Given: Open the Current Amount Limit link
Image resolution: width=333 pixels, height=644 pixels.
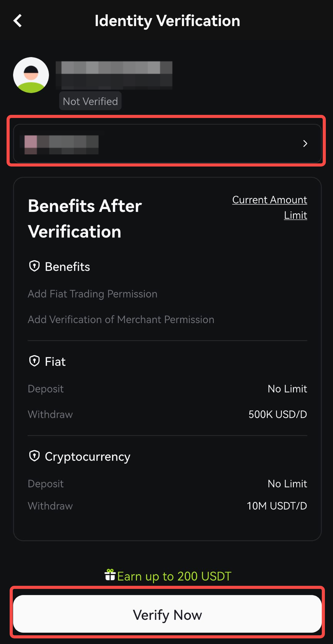Looking at the screenshot, I should tap(270, 207).
